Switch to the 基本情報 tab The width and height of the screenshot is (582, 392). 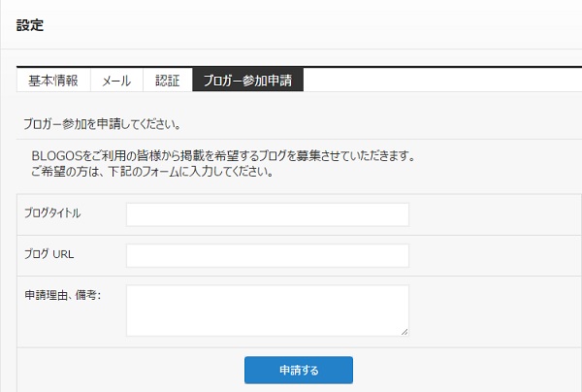coord(53,81)
